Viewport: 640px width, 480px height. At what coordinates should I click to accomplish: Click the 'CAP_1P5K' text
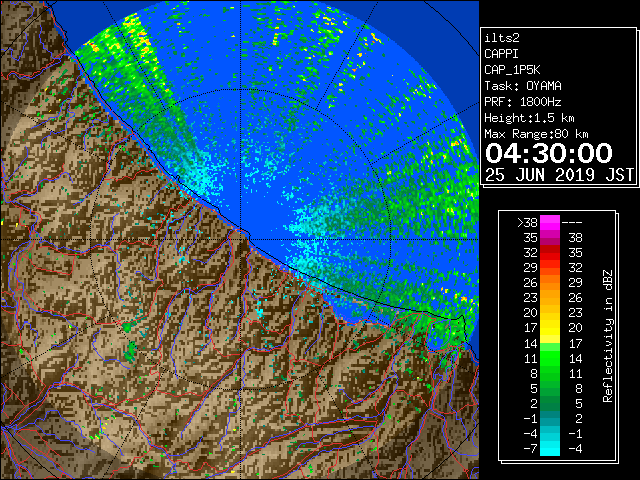tap(512, 70)
